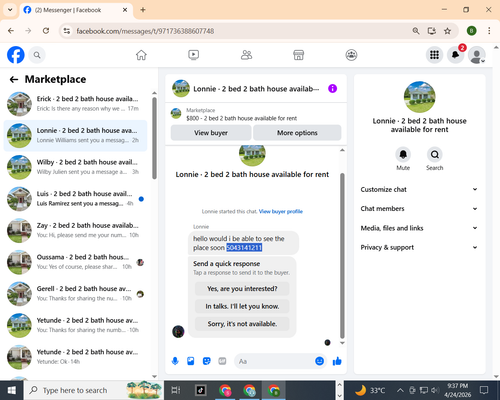Open Gerell's conversation in the list
The height and width of the screenshot is (400, 500).
point(75,294)
